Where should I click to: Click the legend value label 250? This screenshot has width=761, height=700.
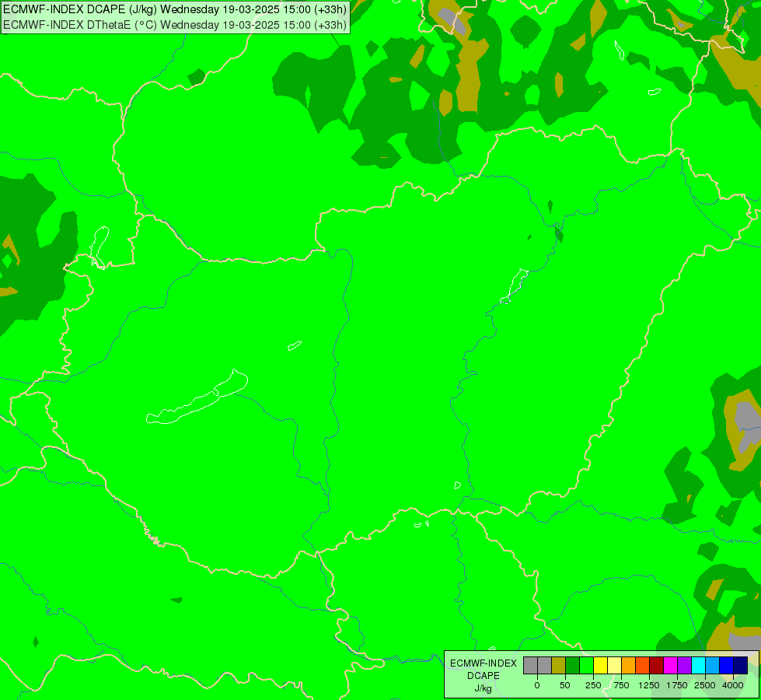coord(593,685)
